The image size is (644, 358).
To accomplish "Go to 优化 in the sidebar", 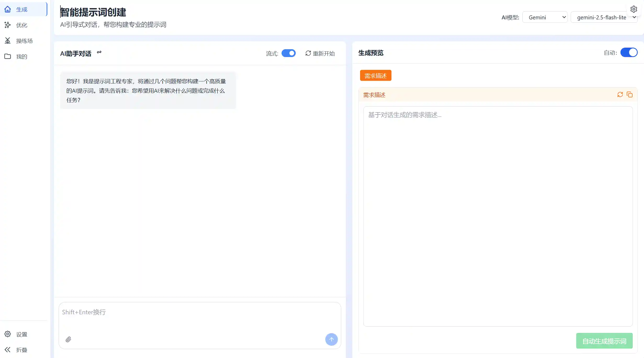I will point(21,25).
